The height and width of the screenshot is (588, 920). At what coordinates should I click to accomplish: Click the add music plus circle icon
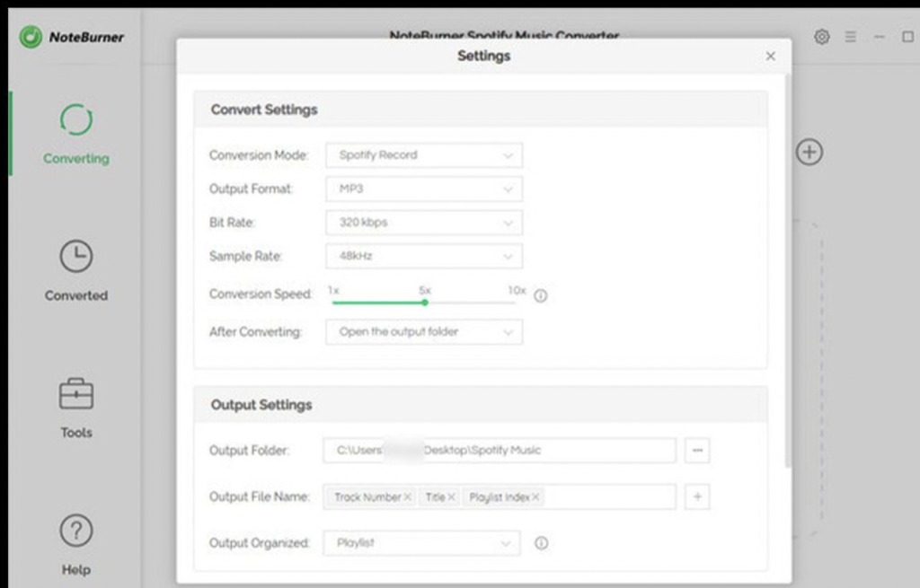(809, 152)
